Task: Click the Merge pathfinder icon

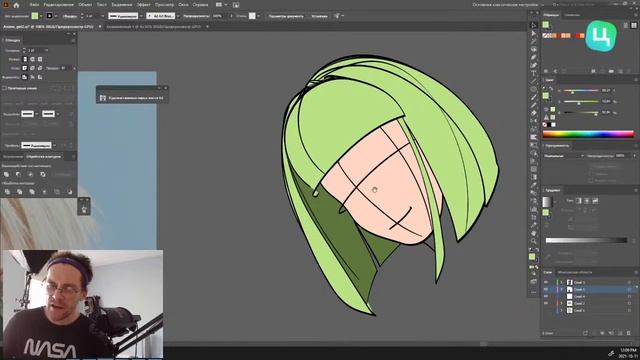Action: click(32, 191)
